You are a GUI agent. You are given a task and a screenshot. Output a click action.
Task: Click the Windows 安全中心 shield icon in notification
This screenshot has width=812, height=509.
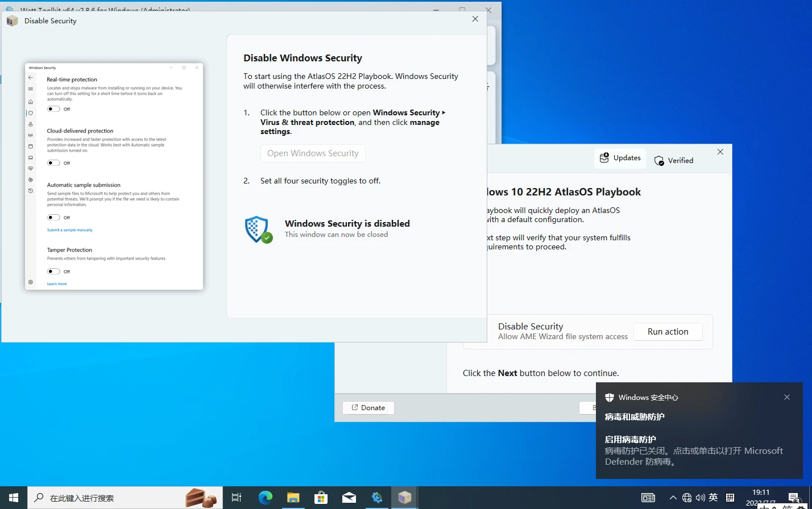click(609, 398)
